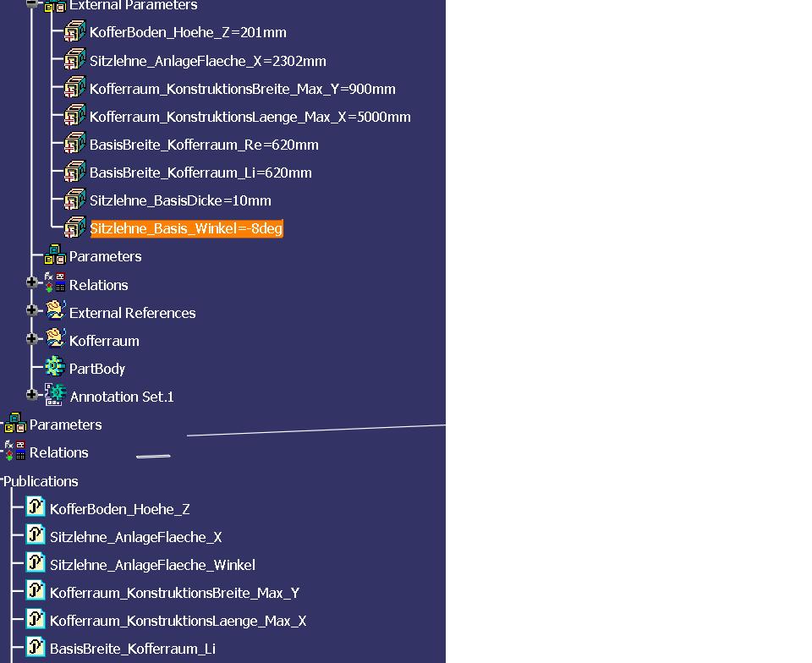Click the Kofferraum_KonstruktionsLaenge_Max_X publication icon
812x663 pixels.
[x=36, y=618]
